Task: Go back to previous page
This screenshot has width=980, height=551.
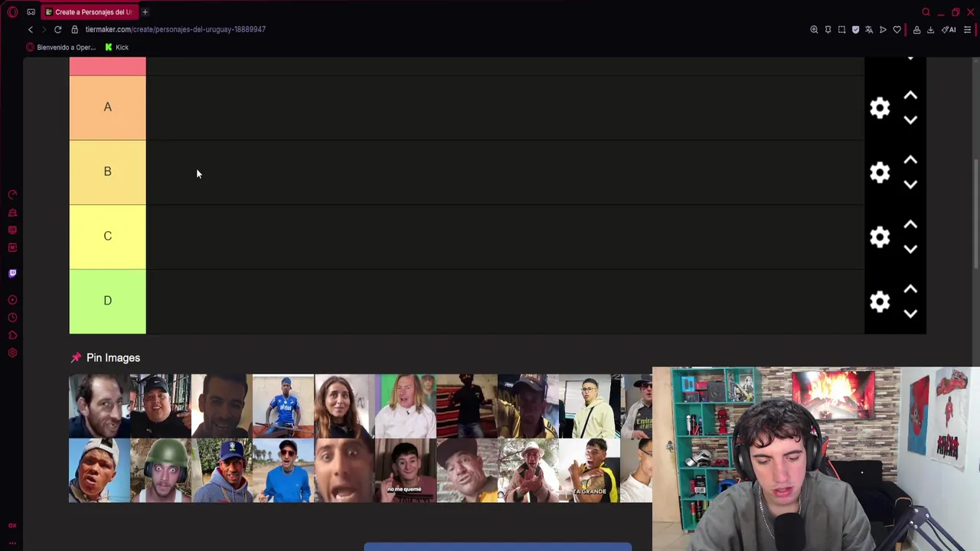Action: (x=31, y=29)
